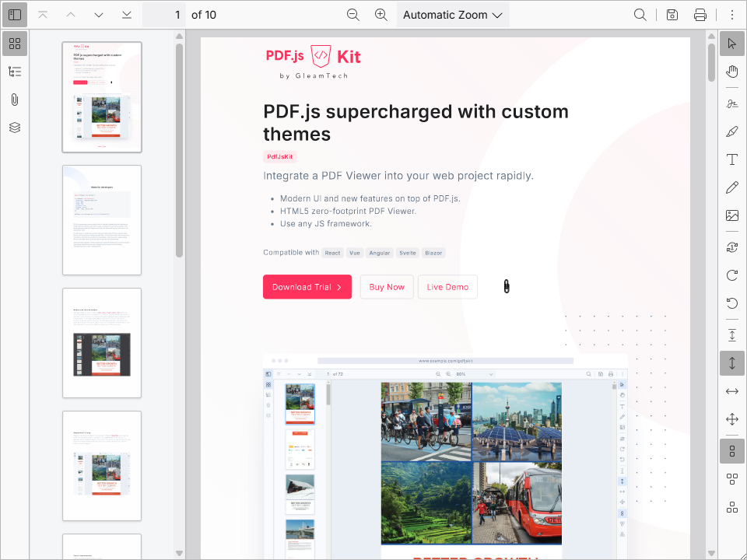Click the Download Trial button
Viewport: 747px width, 560px height.
pyautogui.click(x=307, y=287)
